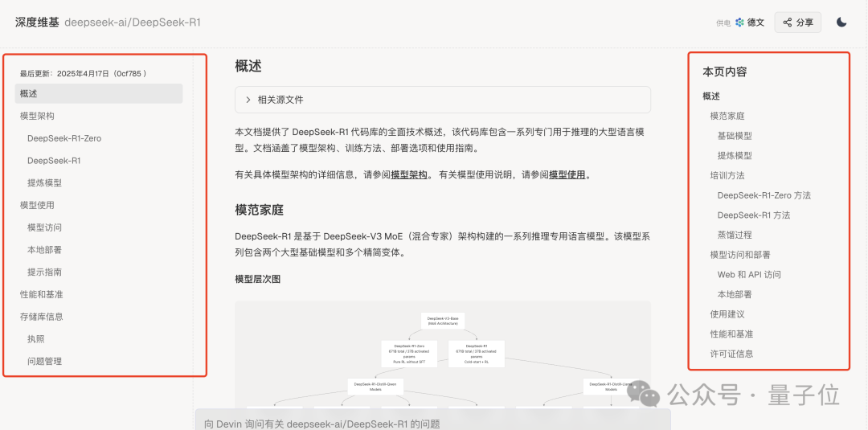Viewport: 868px width, 430px height.
Task: Follow the 模型使用 link in the body text
Action: (567, 175)
